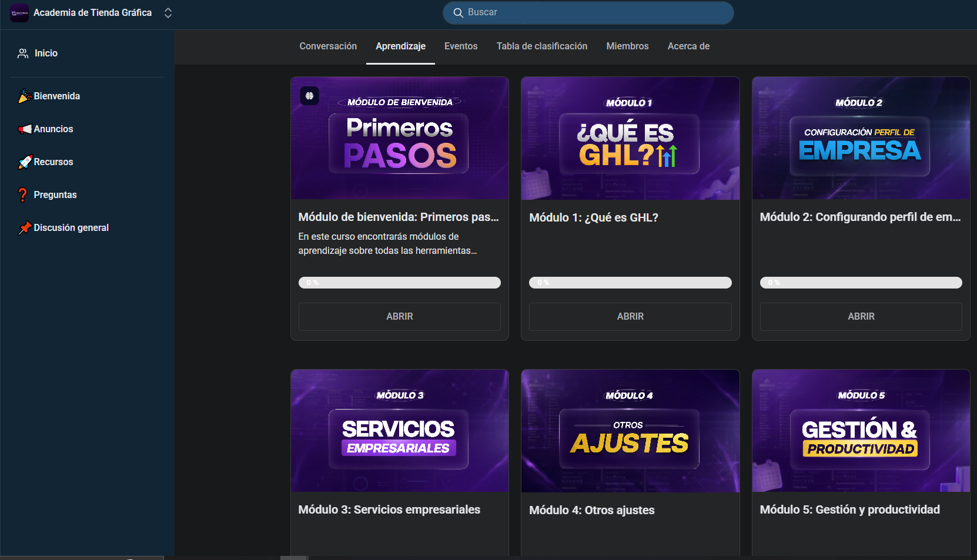Image resolution: width=977 pixels, height=560 pixels.
Task: Click the brain icon on Primeros Pasos thumbnail
Action: [310, 96]
